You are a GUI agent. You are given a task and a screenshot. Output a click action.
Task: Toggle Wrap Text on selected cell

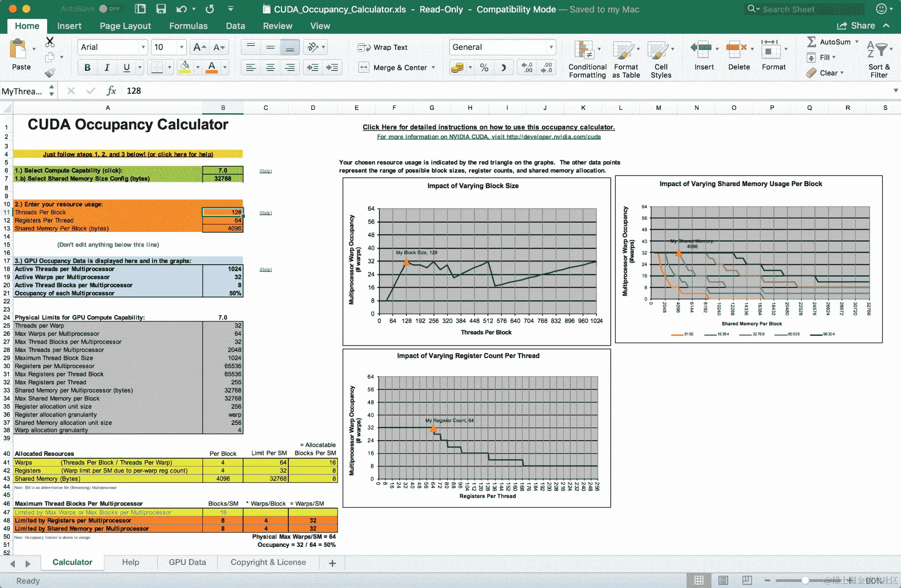pyautogui.click(x=383, y=47)
